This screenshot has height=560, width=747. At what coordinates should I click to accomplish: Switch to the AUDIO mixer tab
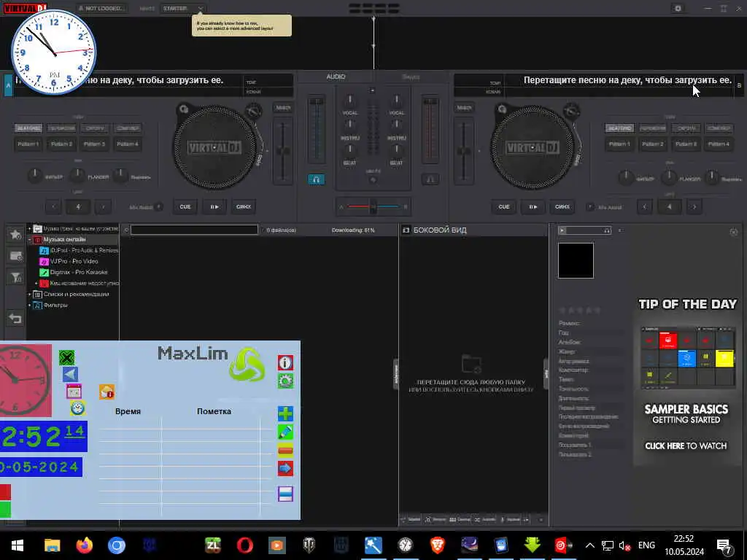pyautogui.click(x=336, y=77)
